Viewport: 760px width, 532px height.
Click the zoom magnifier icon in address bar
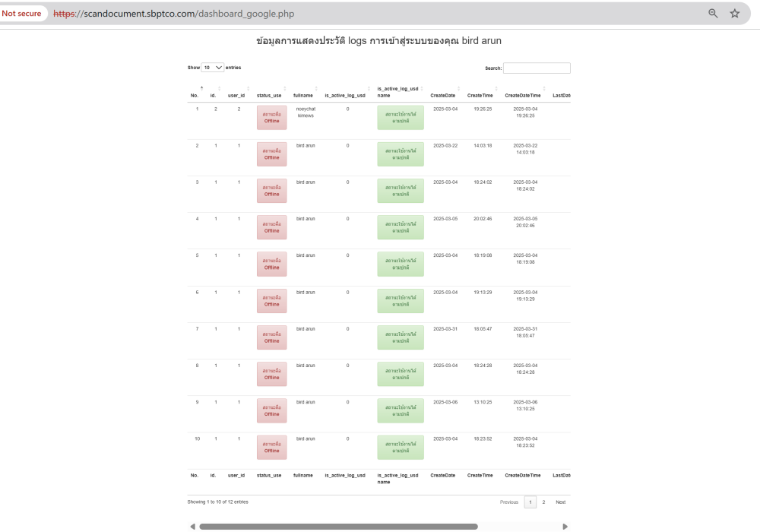point(713,14)
